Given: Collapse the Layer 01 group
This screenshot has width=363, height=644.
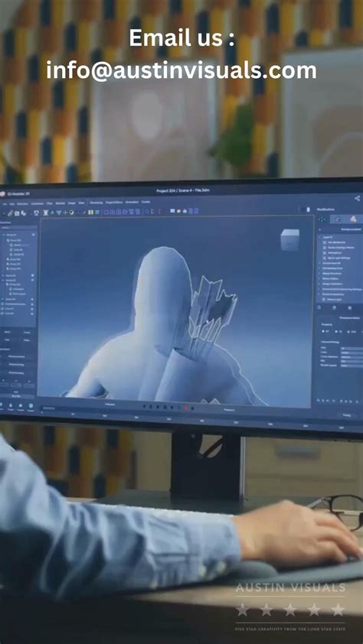Looking at the screenshot, I should pyautogui.click(x=320, y=237).
